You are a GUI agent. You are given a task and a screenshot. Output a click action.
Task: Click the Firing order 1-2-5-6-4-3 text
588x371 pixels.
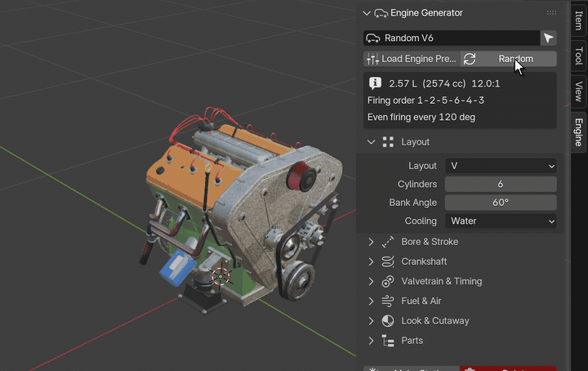point(425,101)
